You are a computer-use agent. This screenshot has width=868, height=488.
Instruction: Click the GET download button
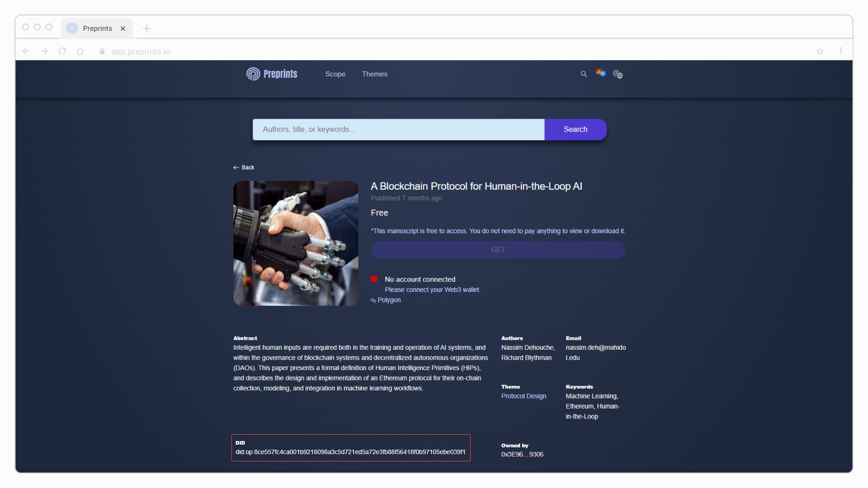(497, 249)
